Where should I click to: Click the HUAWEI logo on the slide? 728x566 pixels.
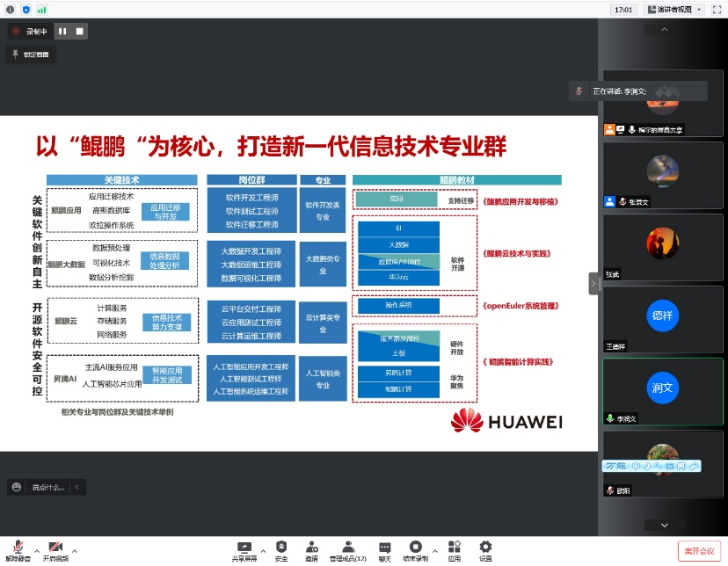click(506, 421)
